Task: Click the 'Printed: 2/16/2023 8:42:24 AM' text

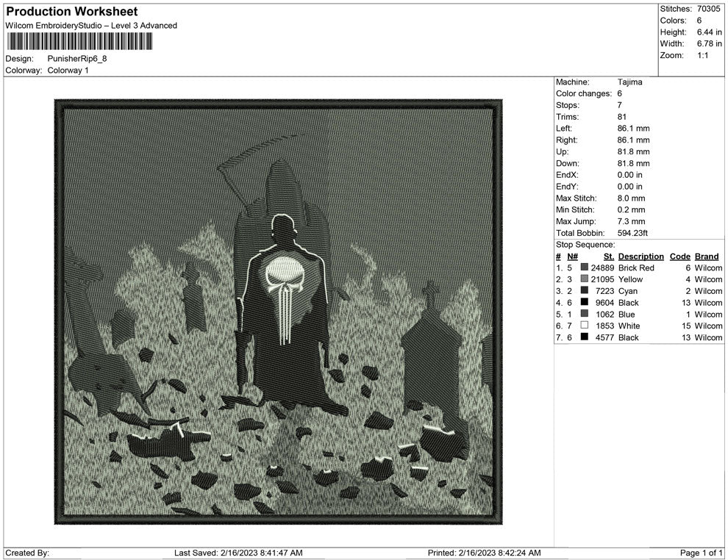Action: click(x=485, y=553)
